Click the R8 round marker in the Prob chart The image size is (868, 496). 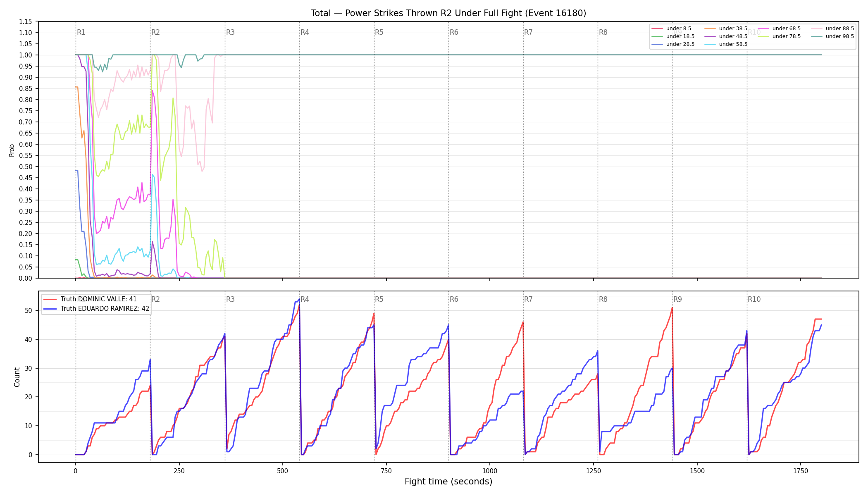pyautogui.click(x=603, y=32)
